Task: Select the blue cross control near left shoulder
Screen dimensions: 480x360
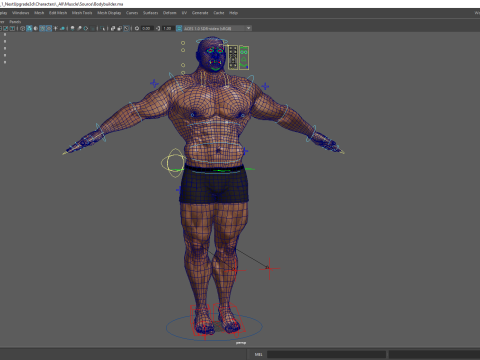Action: point(154,83)
